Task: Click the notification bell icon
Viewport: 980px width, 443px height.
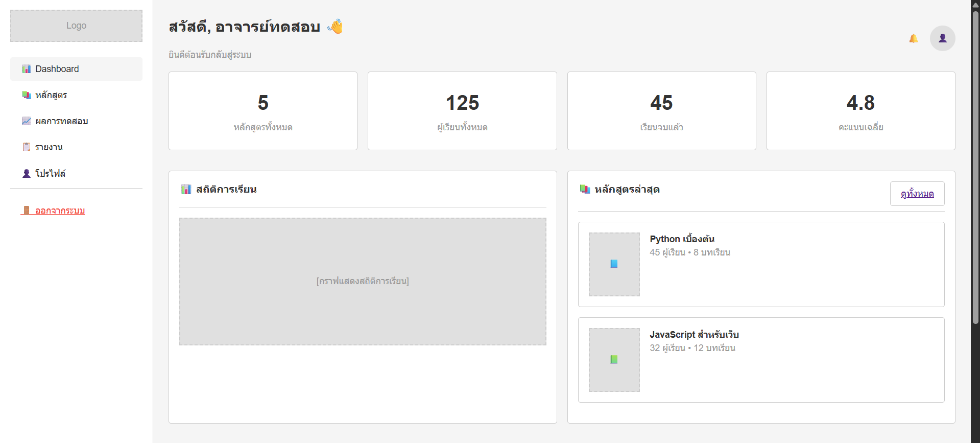Action: coord(913,38)
